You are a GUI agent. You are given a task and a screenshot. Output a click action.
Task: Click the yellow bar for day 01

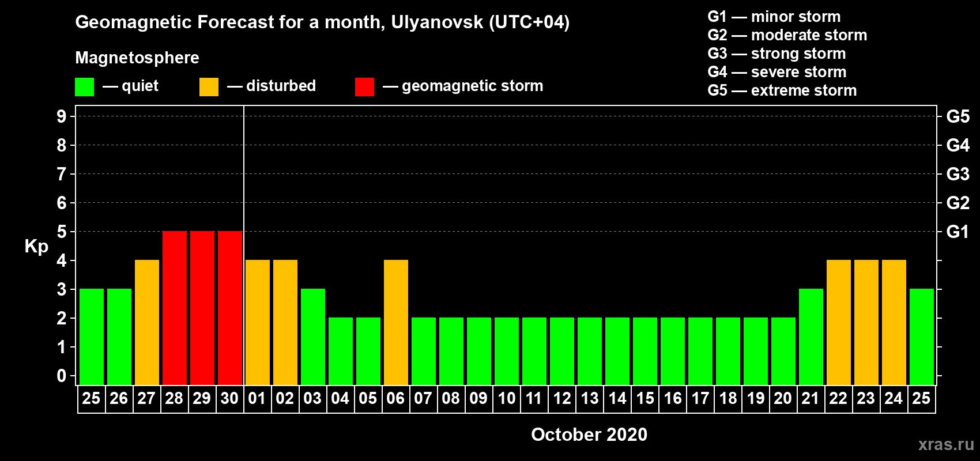pyautogui.click(x=257, y=322)
